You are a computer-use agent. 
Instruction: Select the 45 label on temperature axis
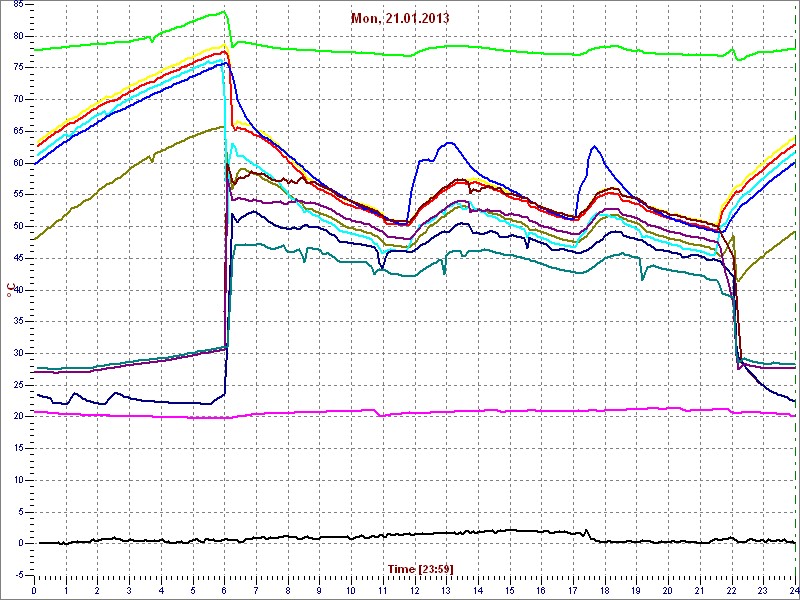pos(18,258)
